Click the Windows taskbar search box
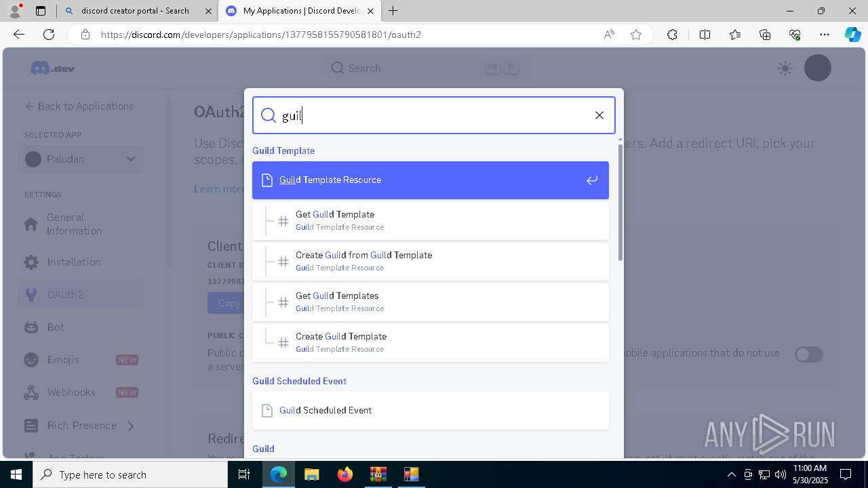 (x=130, y=474)
